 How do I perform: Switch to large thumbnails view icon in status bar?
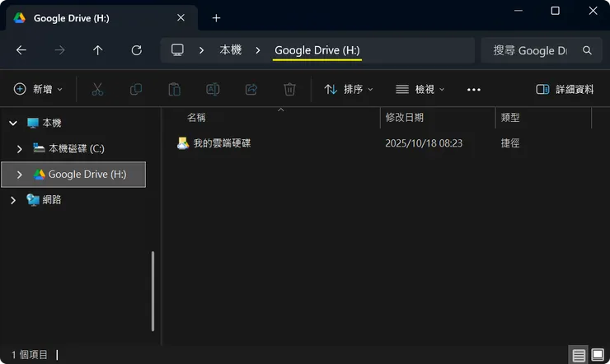coord(598,355)
